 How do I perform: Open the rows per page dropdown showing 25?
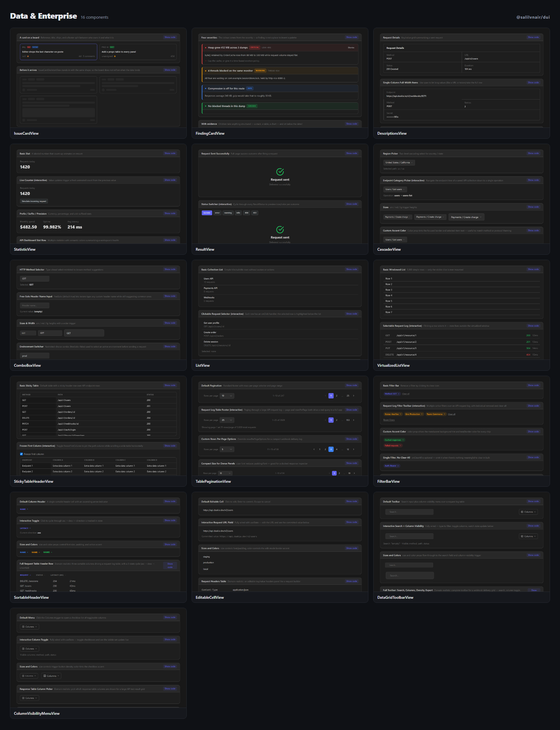click(227, 420)
